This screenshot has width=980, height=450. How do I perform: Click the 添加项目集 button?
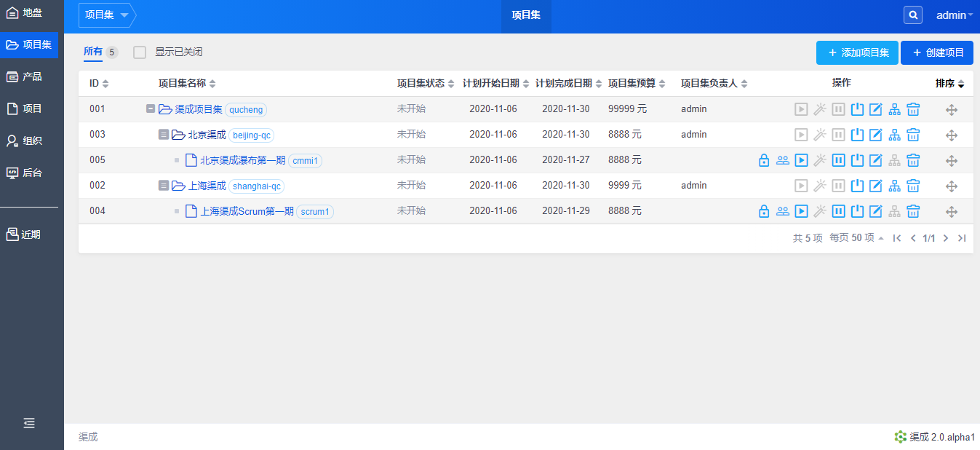857,52
